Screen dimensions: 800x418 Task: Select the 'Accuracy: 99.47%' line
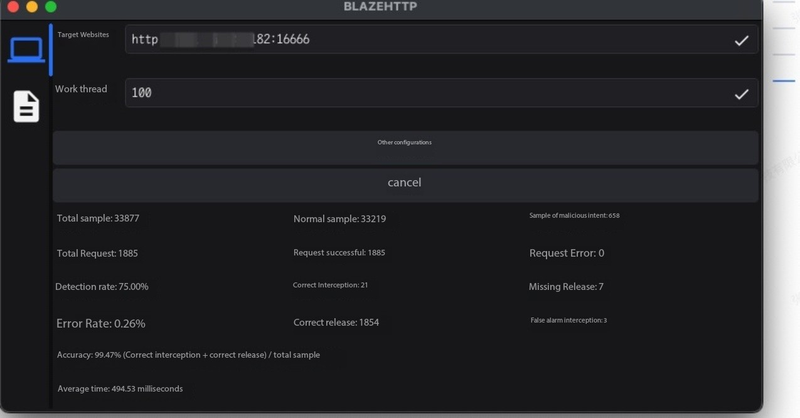point(188,355)
